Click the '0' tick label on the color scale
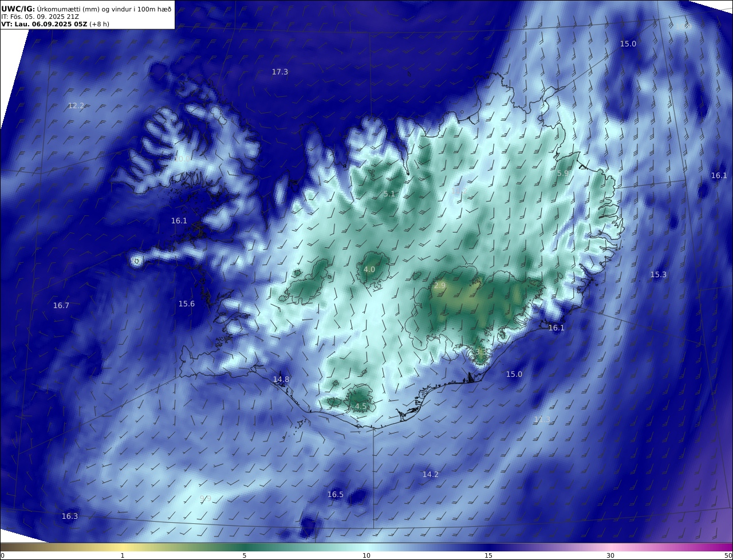Image resolution: width=733 pixels, height=560 pixels. (2, 555)
